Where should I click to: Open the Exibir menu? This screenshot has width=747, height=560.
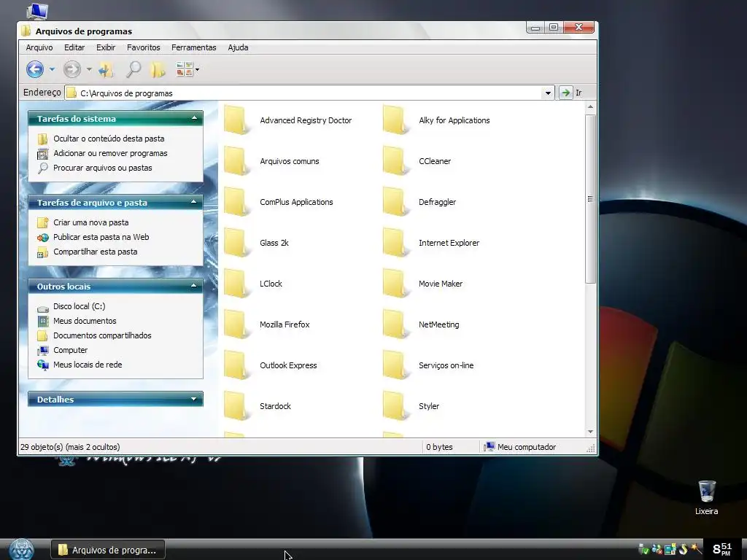[106, 47]
